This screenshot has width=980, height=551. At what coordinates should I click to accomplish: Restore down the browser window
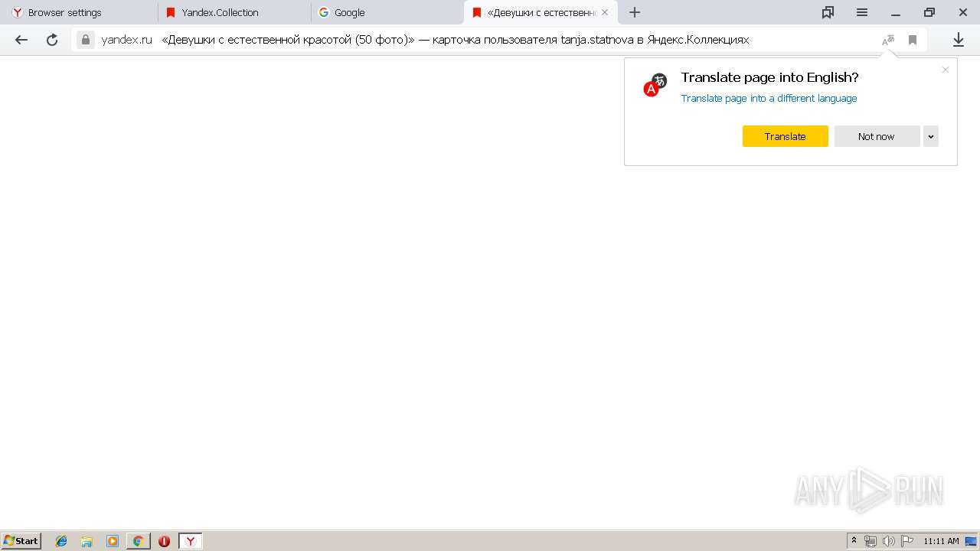(x=929, y=12)
